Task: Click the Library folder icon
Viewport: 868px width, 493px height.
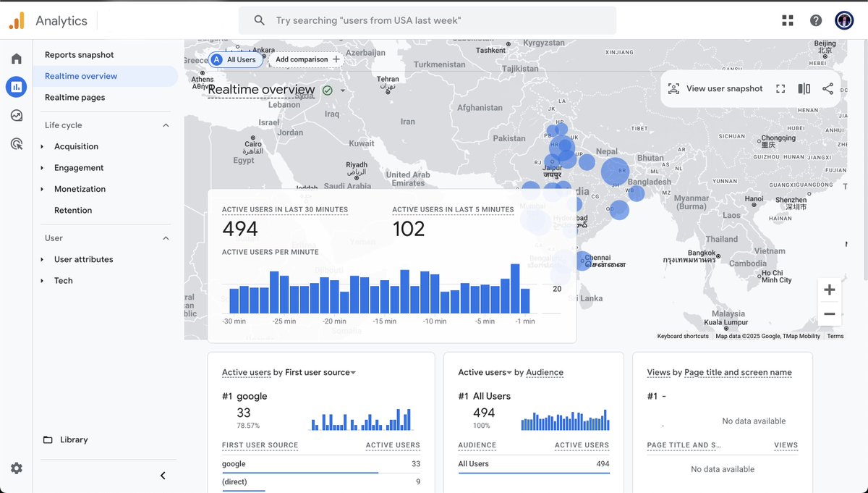Action: tap(48, 439)
